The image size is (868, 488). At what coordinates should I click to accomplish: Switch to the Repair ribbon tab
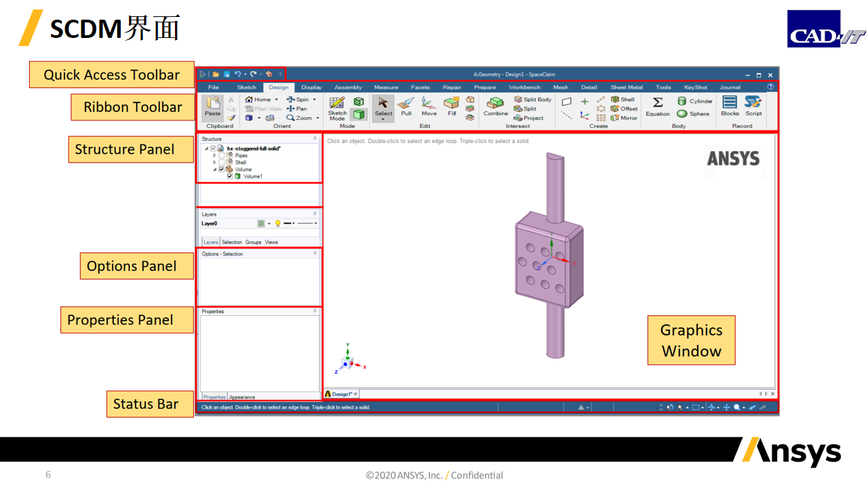pos(452,87)
